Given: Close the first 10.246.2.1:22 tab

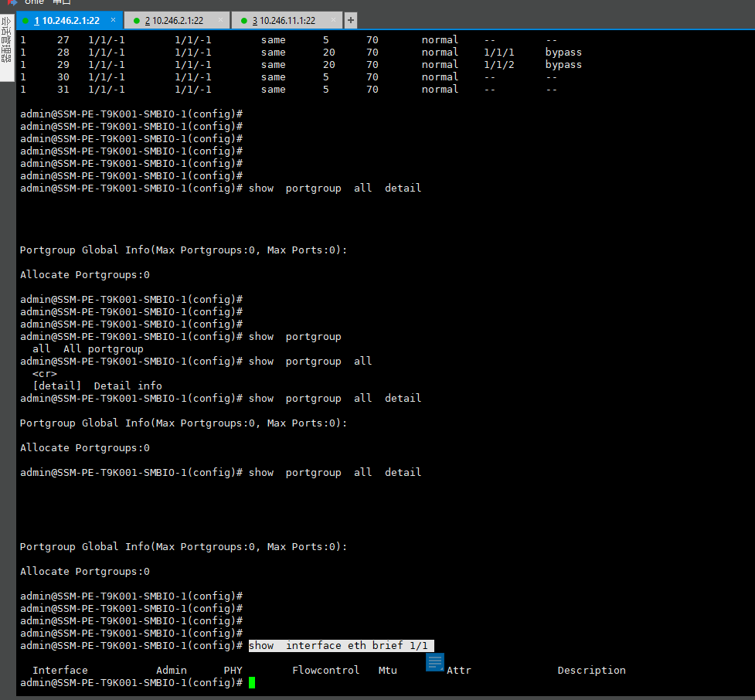Looking at the screenshot, I should point(112,21).
